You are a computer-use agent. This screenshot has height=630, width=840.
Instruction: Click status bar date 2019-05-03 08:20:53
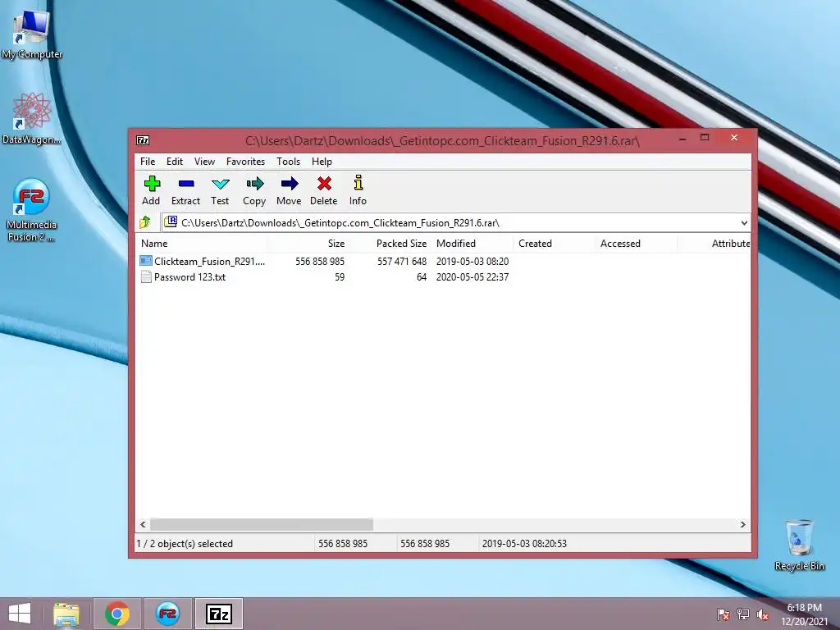coord(524,544)
